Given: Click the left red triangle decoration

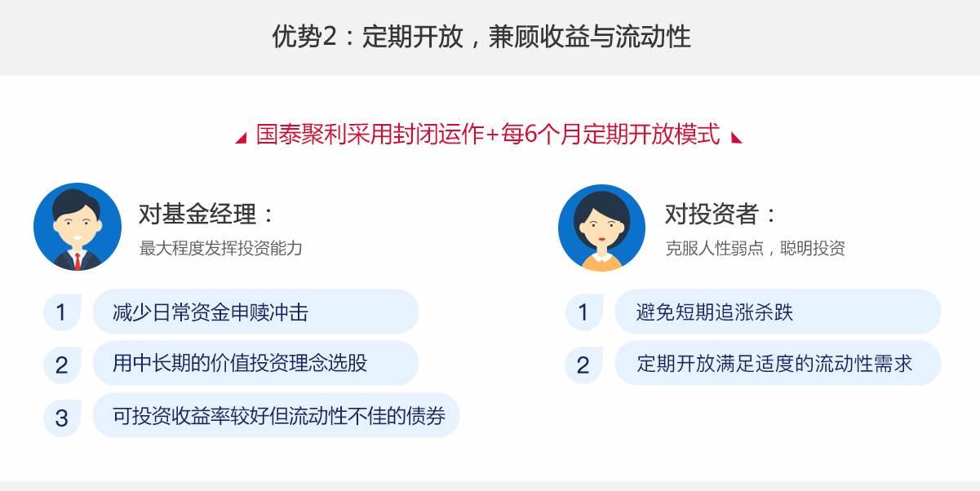Looking at the screenshot, I should (241, 138).
